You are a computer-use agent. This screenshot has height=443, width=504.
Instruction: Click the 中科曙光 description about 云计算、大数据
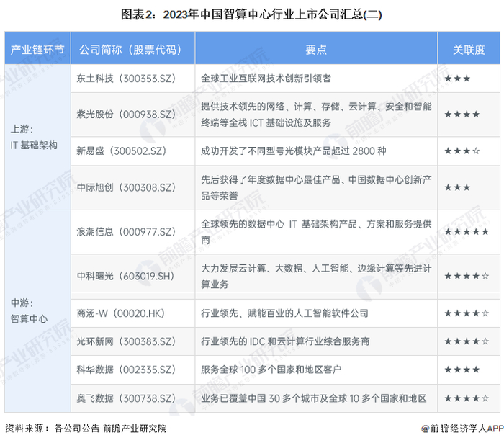point(316,276)
